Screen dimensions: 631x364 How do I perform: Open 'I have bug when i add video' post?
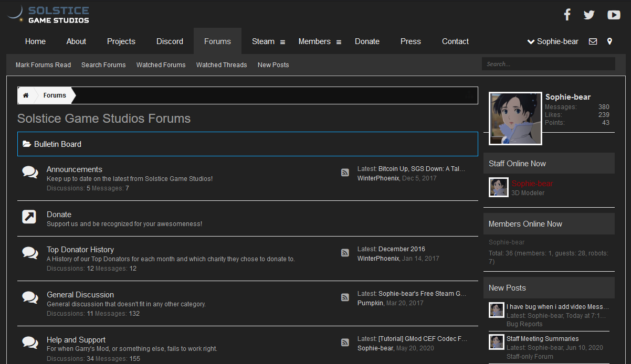click(558, 307)
